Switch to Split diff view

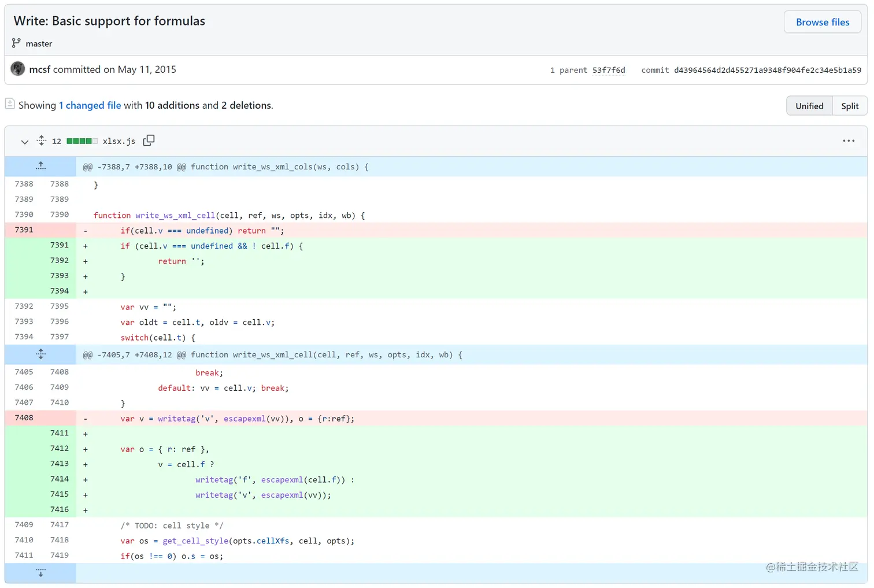[850, 106]
